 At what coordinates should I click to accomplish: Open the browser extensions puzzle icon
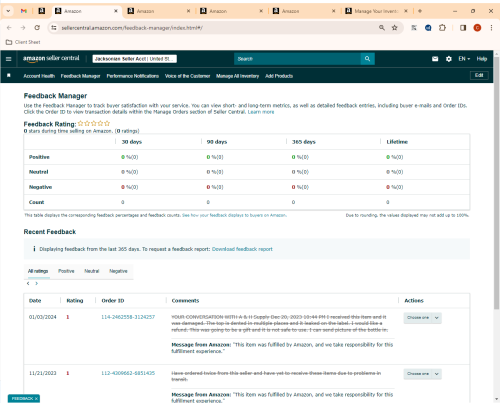point(442,28)
